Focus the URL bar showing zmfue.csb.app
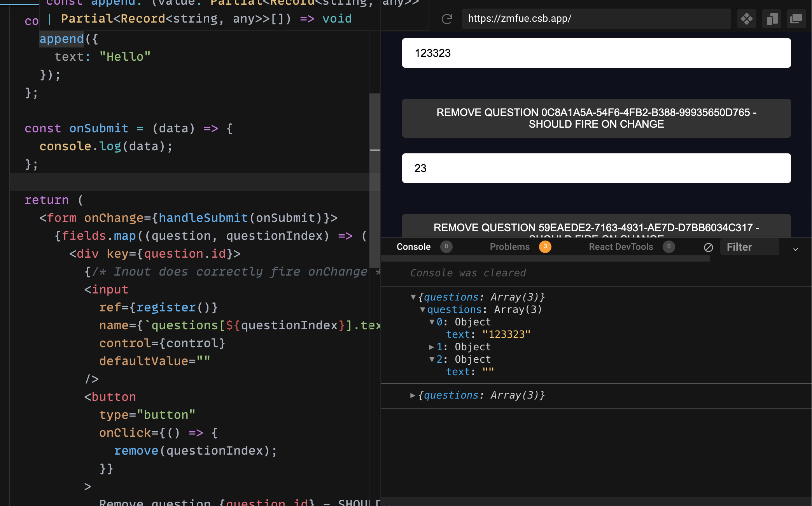The image size is (812, 506). coord(597,18)
